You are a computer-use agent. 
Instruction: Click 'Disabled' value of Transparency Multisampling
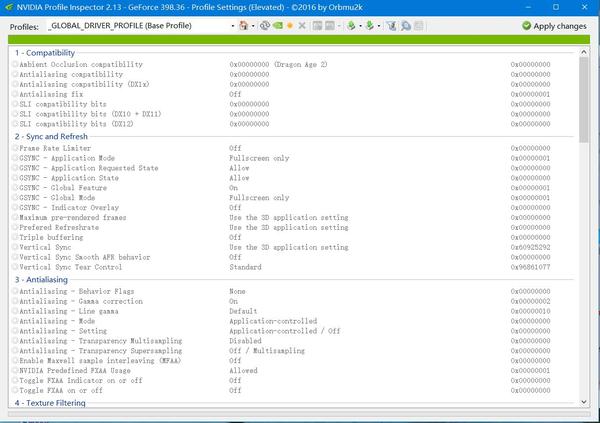point(245,341)
